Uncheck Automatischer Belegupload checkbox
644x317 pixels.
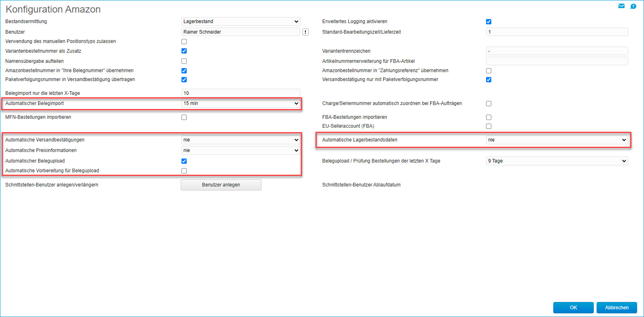[x=184, y=161]
